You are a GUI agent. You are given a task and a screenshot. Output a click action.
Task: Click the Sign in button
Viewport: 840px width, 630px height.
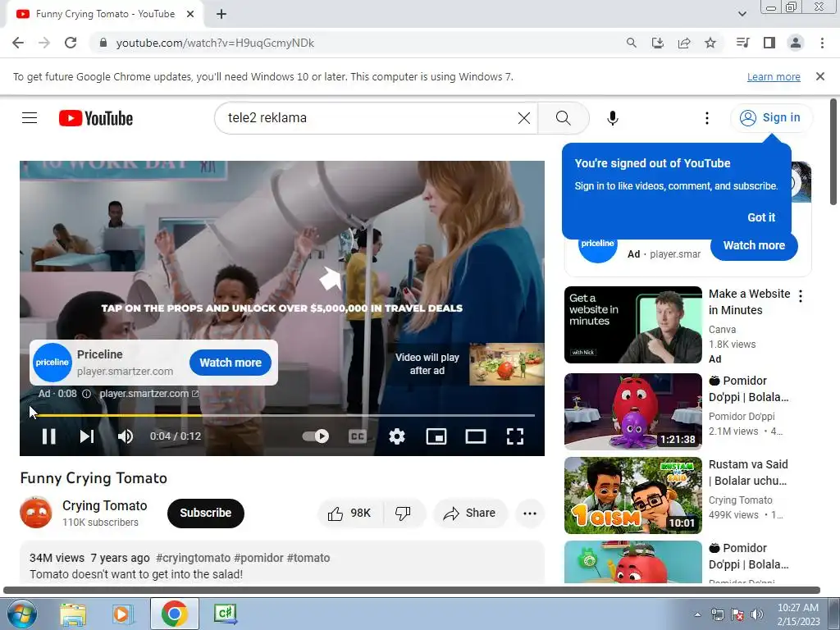[x=771, y=117]
